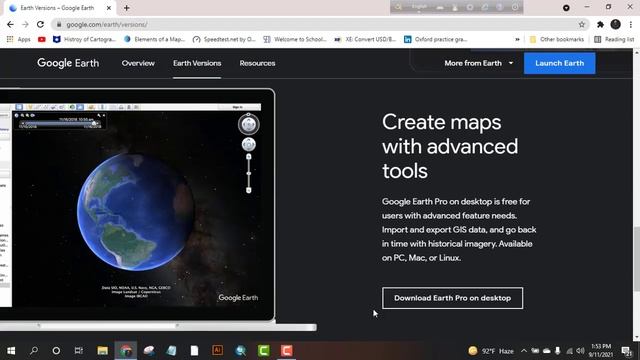Click the Google Earth logo
This screenshot has width=640, height=360.
(68, 63)
